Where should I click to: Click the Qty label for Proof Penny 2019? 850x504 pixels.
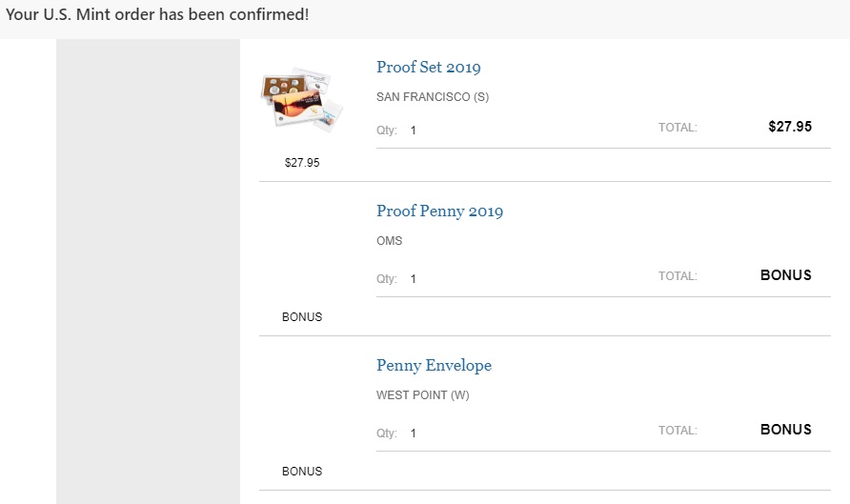386,279
